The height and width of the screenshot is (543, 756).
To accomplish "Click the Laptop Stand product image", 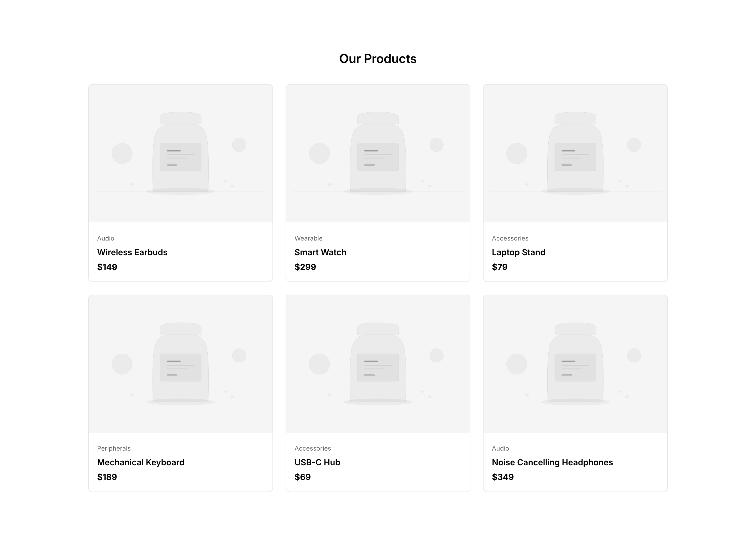I will coord(575,153).
